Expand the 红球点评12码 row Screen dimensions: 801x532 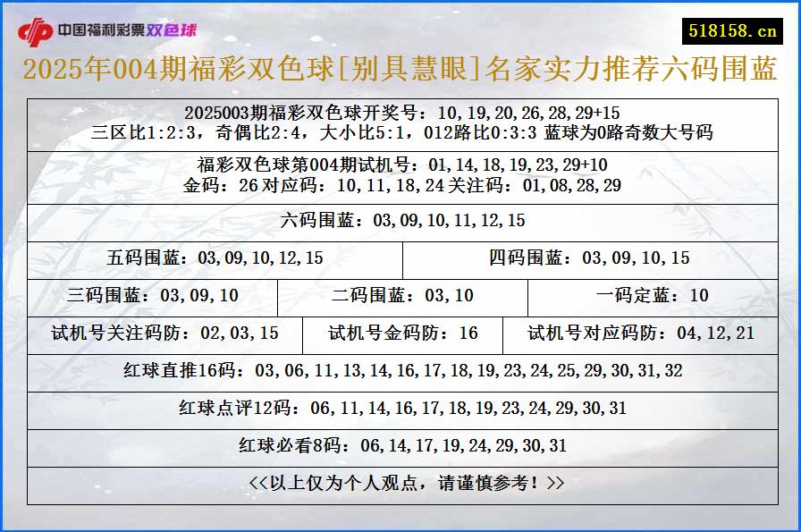coord(400,408)
